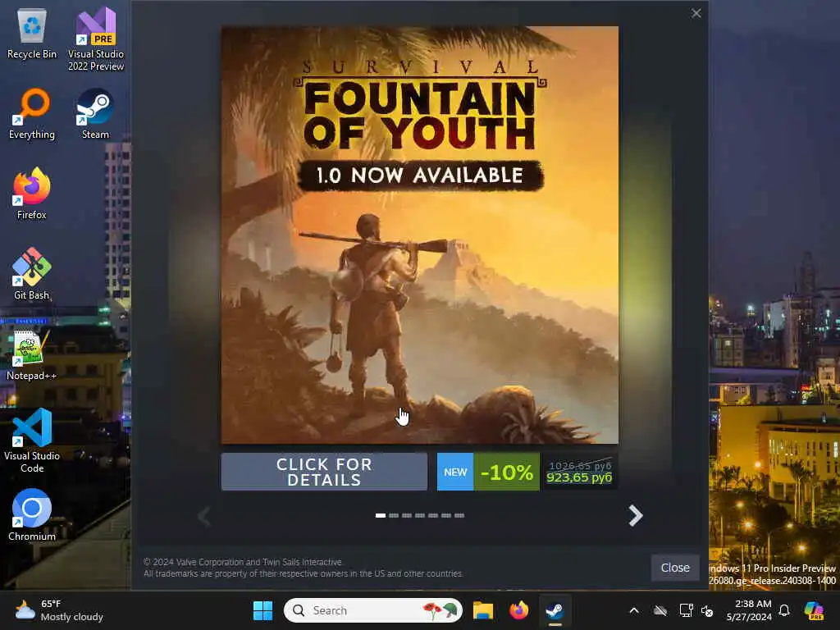This screenshot has height=630, width=840.
Task: Open the weather widget showing 65°F
Action: (x=60, y=610)
